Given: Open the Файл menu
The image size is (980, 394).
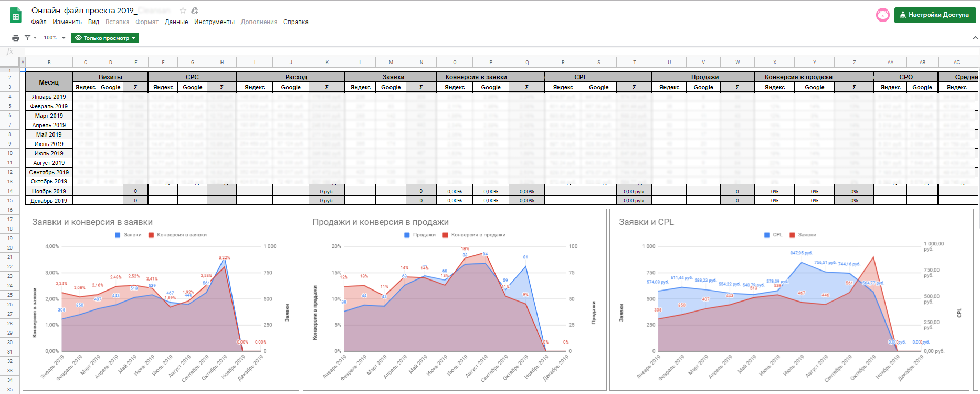Looking at the screenshot, I should pyautogui.click(x=39, y=22).
